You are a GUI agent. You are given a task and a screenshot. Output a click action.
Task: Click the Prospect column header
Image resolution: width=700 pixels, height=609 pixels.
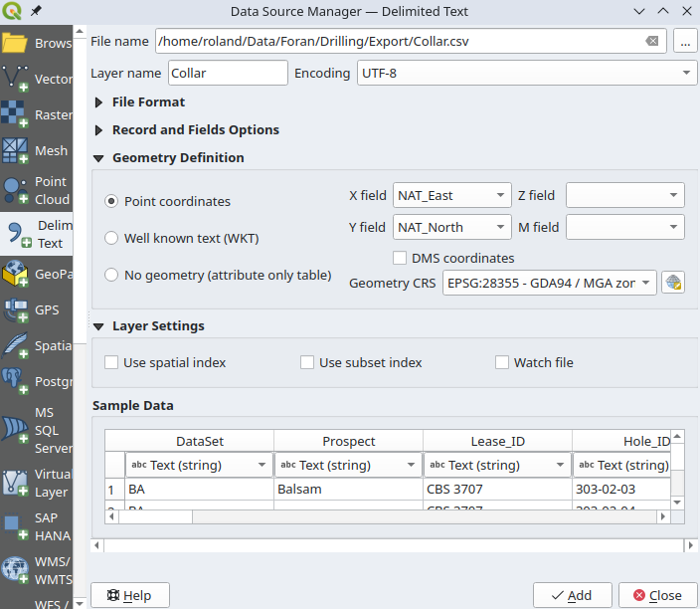pos(348,441)
